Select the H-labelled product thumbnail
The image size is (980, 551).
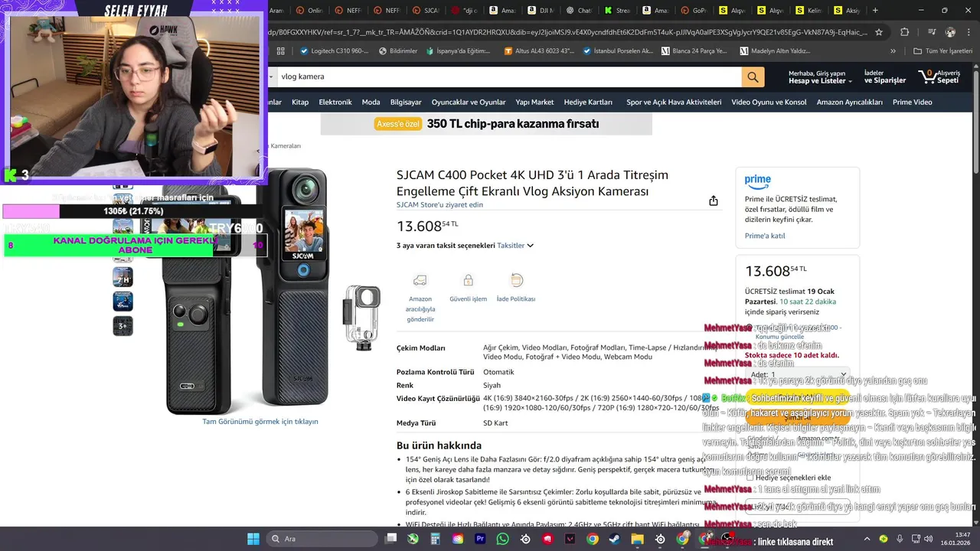(x=122, y=277)
